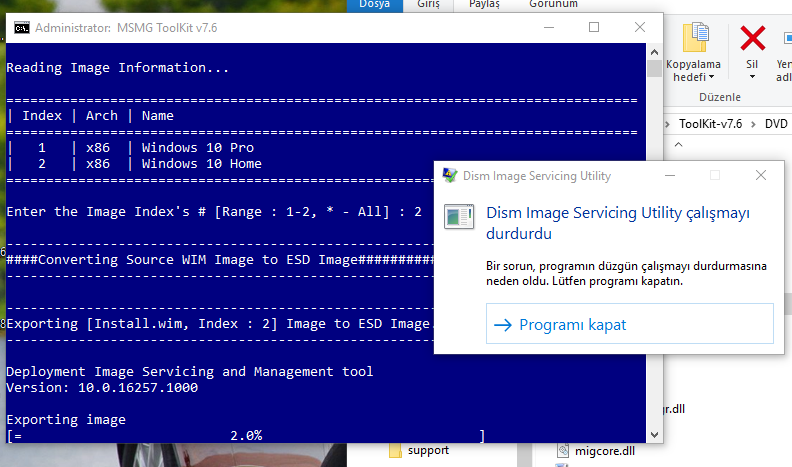Minimize the Dism Image Servicing Utility dialog
The width and height of the screenshot is (792, 467).
pyautogui.click(x=670, y=175)
